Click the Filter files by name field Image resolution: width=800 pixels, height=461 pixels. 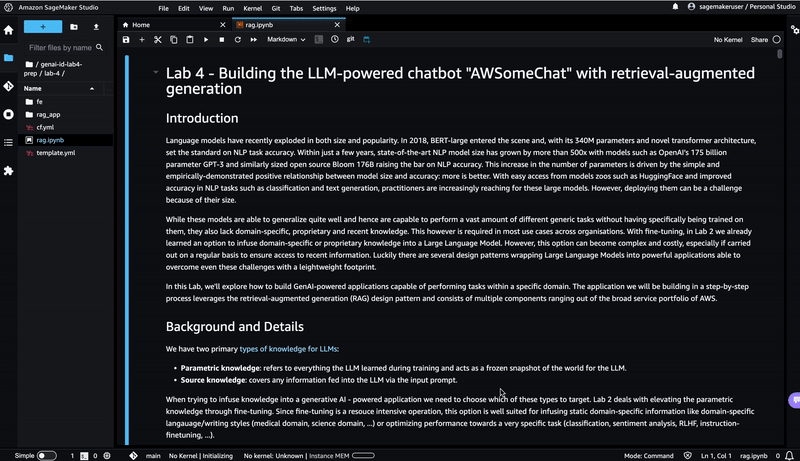click(65, 47)
